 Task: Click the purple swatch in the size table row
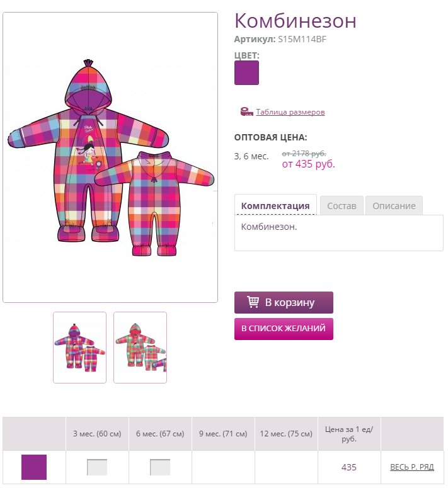pos(34,467)
